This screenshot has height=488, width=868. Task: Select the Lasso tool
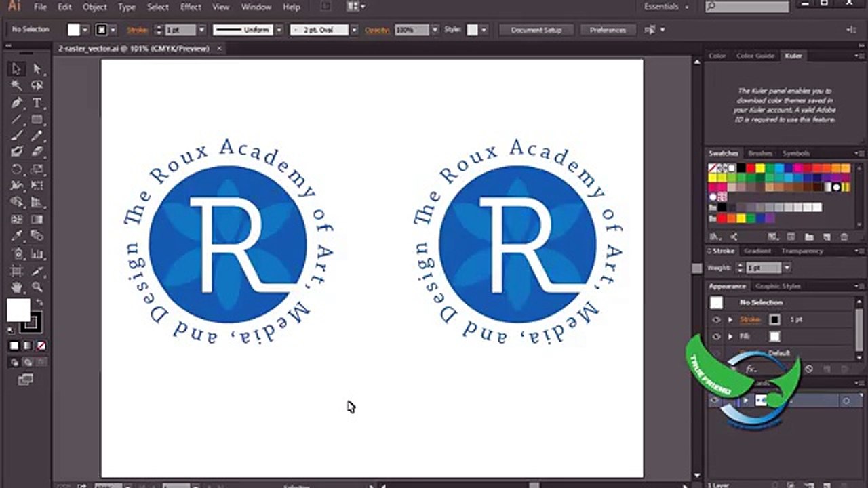click(x=37, y=86)
